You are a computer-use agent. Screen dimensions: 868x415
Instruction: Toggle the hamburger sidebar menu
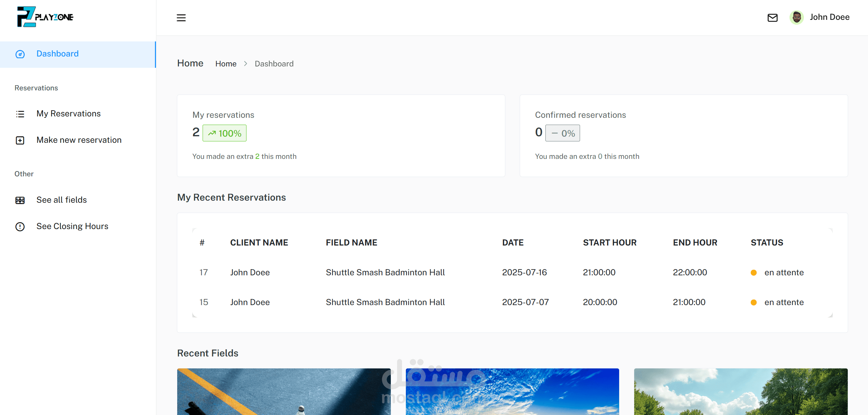pos(181,17)
